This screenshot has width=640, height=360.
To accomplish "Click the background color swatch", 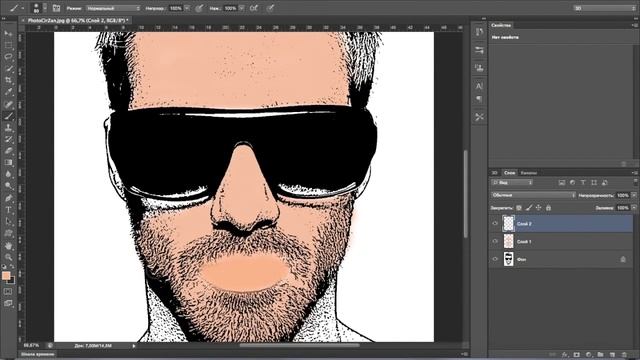I will (12, 280).
